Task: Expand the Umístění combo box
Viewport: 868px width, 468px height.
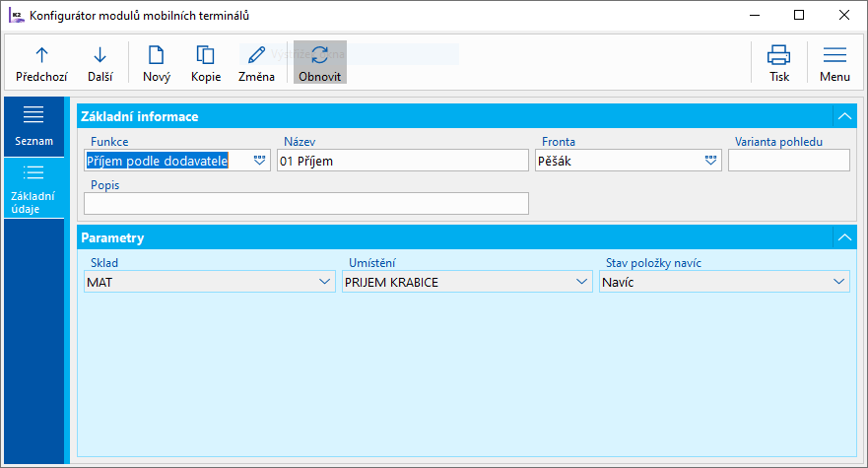Action: (x=581, y=282)
